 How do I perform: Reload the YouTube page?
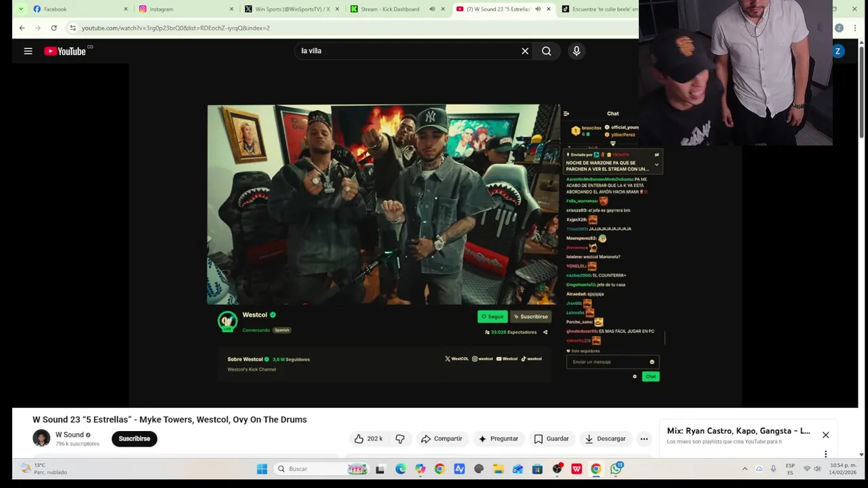point(54,28)
